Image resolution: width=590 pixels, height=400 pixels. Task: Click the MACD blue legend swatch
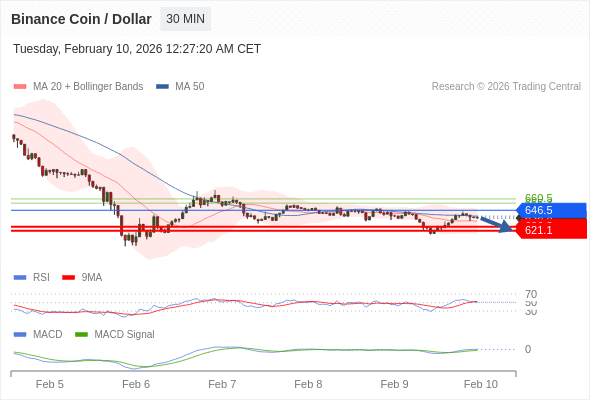point(20,335)
